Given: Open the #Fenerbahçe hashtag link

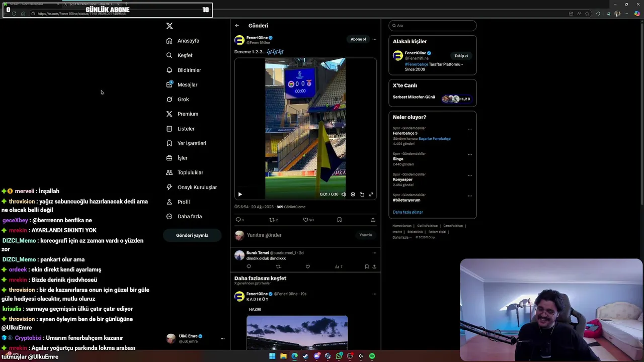Looking at the screenshot, I should (416, 64).
